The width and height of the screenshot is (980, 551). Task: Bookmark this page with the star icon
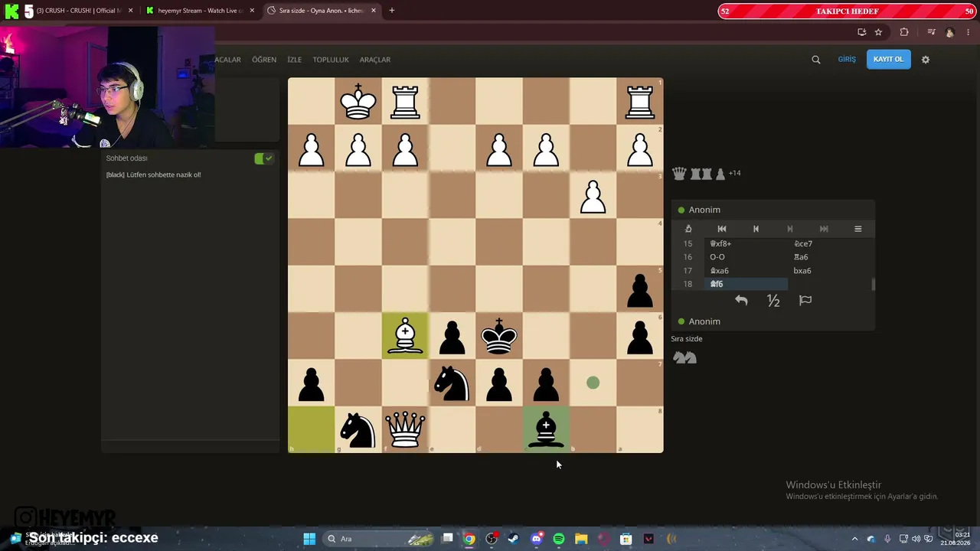pos(878,32)
